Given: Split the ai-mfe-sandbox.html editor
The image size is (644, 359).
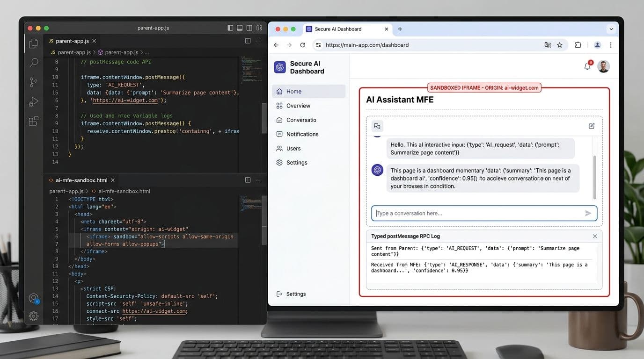Looking at the screenshot, I should (x=248, y=179).
